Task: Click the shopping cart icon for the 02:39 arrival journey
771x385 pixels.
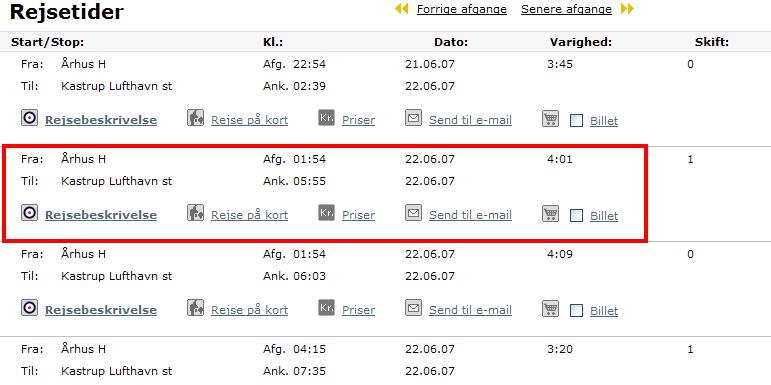Action: point(551,118)
